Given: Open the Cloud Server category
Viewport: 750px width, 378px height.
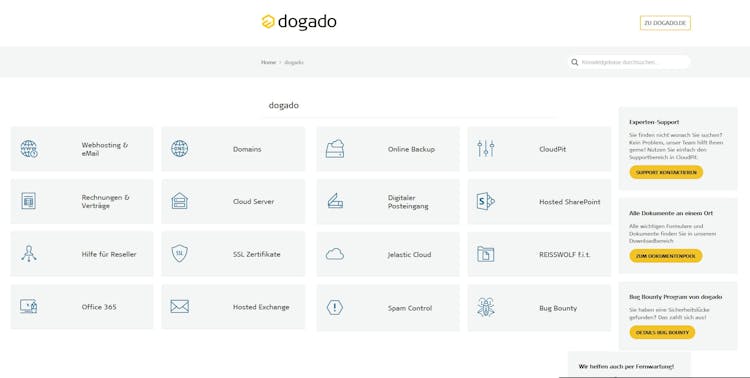Looking at the screenshot, I should point(233,201).
